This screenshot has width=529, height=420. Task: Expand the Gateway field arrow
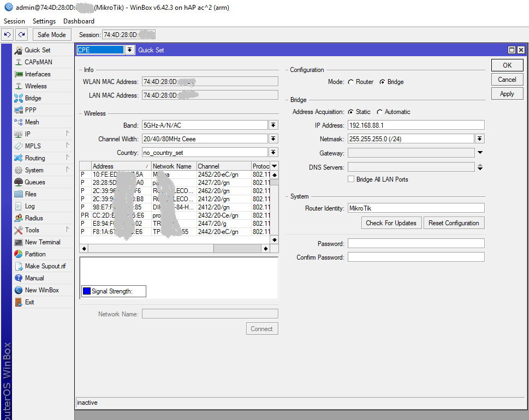[480, 153]
